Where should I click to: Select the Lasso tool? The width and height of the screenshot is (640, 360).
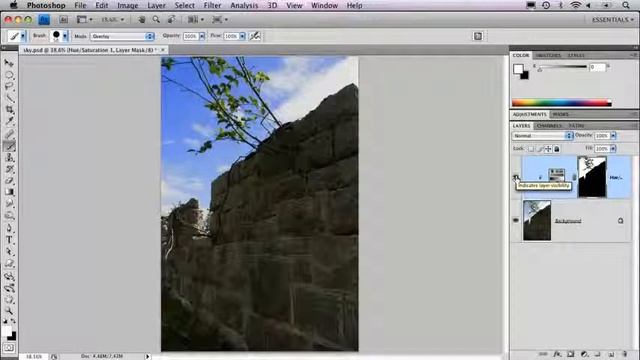[x=9, y=86]
